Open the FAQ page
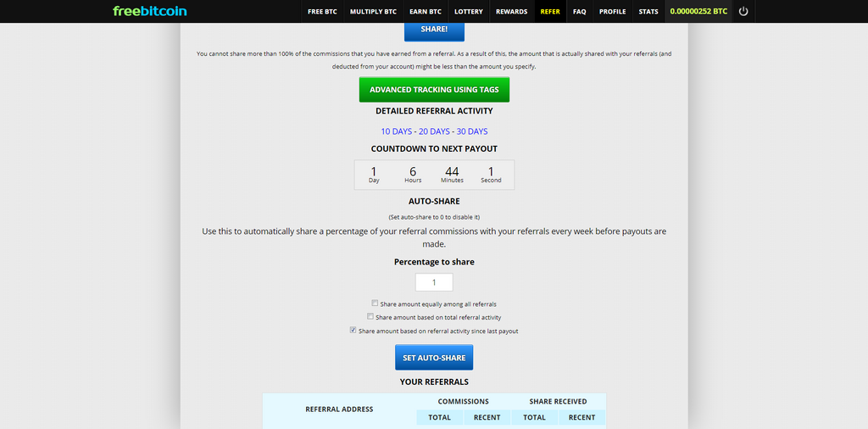Image resolution: width=868 pixels, height=429 pixels. pos(580,11)
